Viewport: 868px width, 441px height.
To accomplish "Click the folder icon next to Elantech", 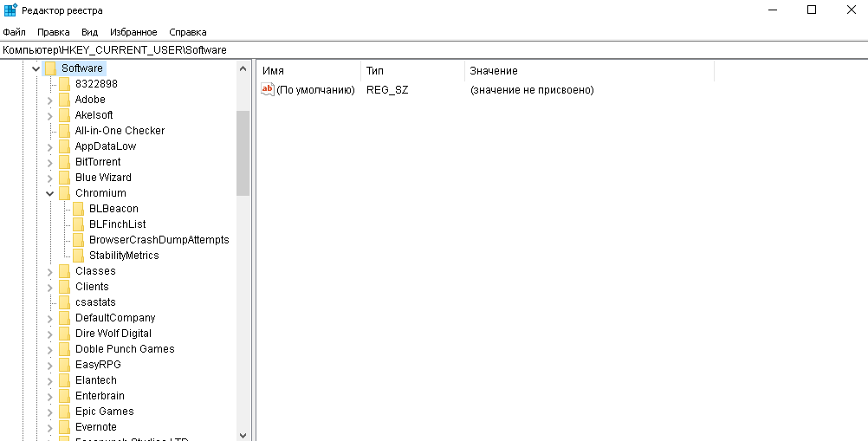I will (x=65, y=380).
